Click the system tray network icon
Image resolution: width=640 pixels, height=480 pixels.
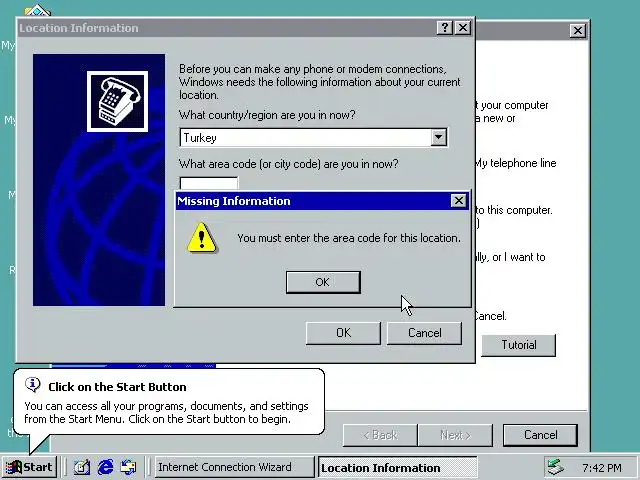coord(556,467)
